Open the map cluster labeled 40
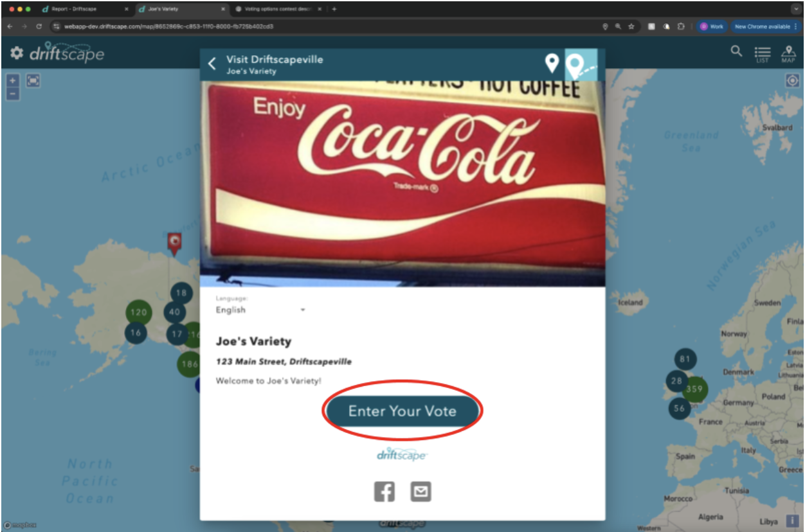Screen dimensions: 805x532 (x=174, y=313)
